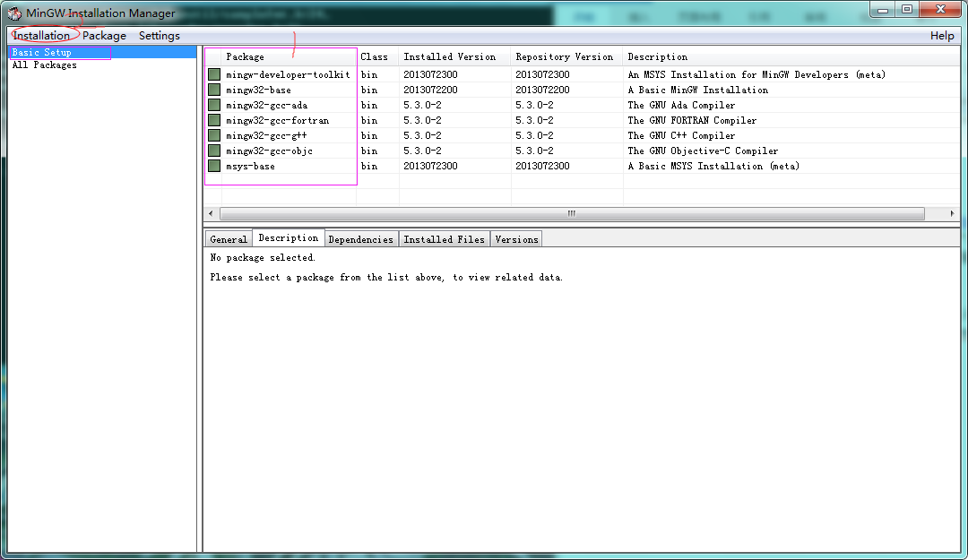Open the Settings menu
This screenshot has width=968, height=560.
click(x=160, y=36)
